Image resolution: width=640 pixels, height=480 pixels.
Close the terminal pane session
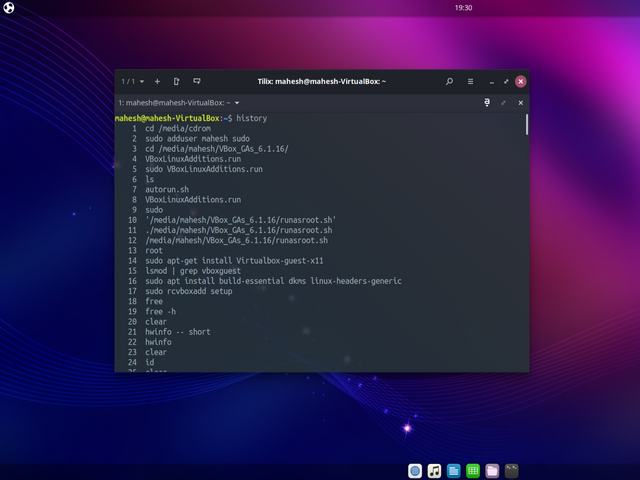(x=520, y=102)
